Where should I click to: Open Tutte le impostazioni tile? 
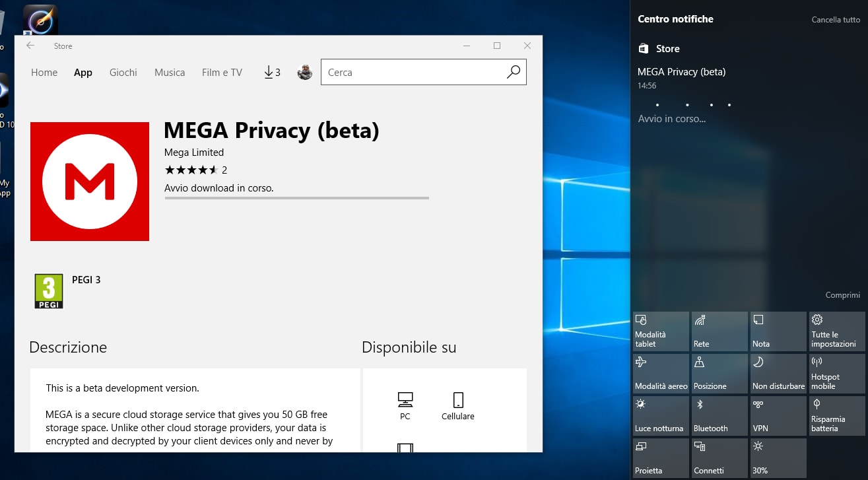pyautogui.click(x=837, y=331)
